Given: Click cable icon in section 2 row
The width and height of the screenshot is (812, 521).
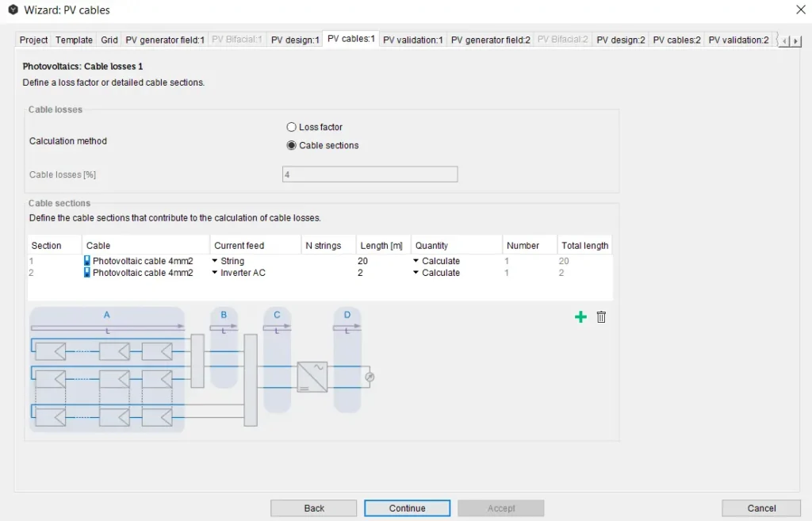Looking at the screenshot, I should coord(87,273).
